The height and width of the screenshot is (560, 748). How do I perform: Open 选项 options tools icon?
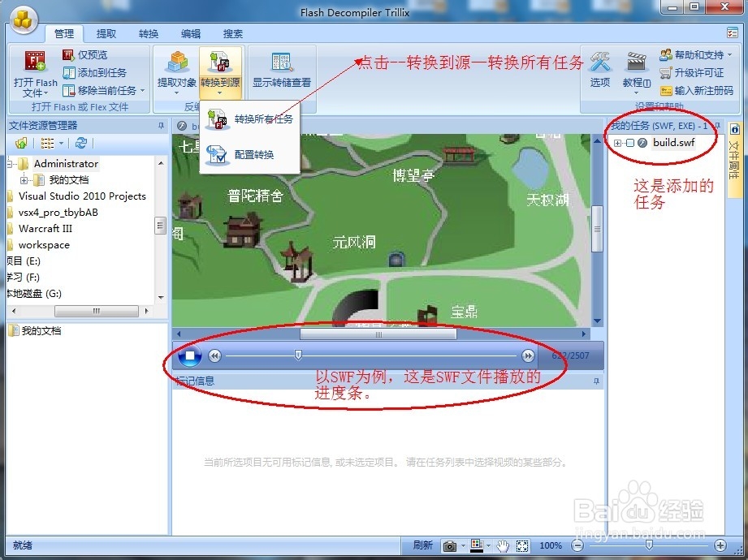(x=599, y=71)
